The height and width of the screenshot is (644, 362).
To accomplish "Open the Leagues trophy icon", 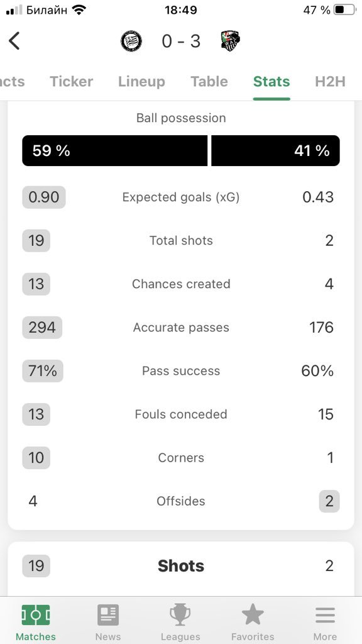I will click(x=180, y=615).
